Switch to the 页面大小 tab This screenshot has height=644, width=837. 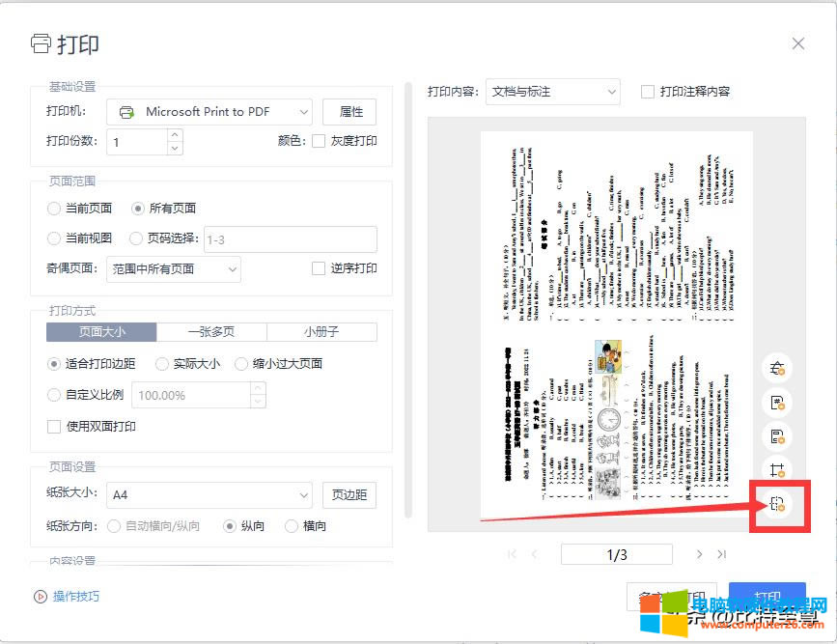click(x=101, y=331)
